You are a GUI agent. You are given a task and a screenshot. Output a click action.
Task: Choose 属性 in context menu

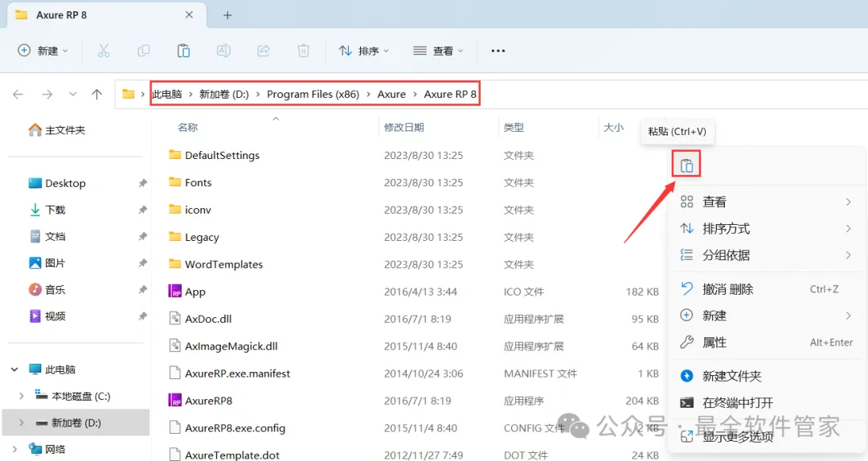click(767, 343)
